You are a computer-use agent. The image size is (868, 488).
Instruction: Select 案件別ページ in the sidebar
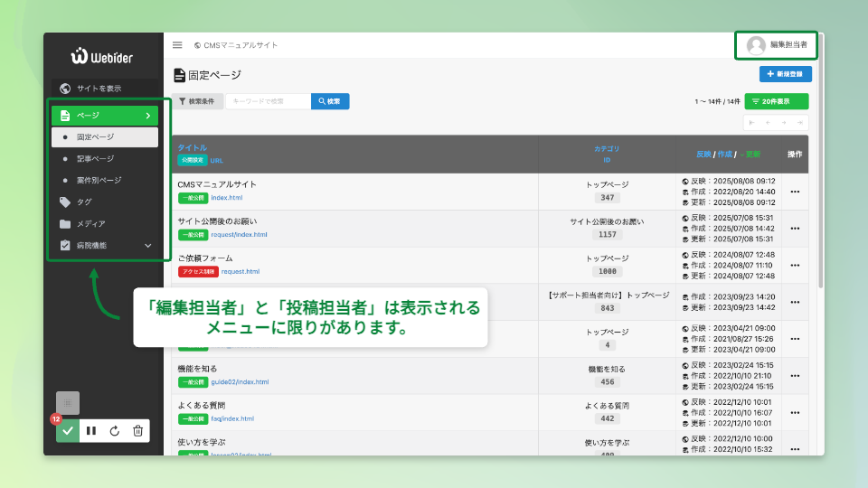pos(99,181)
